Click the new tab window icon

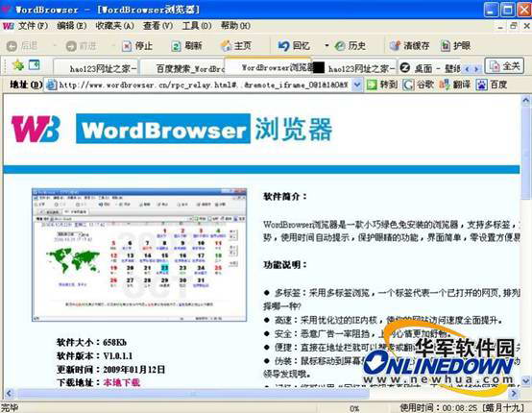tap(35, 64)
